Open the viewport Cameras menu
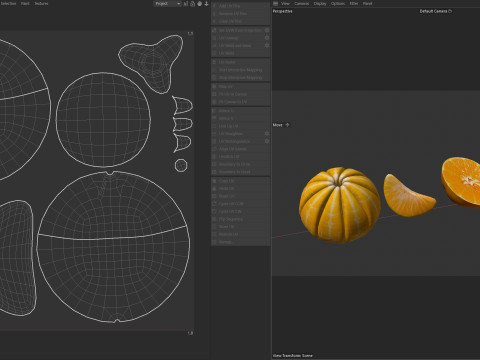The image size is (480, 360). 302,4
